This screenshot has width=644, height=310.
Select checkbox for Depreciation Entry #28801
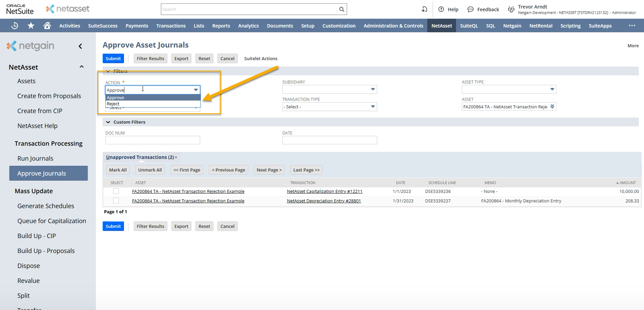click(116, 201)
